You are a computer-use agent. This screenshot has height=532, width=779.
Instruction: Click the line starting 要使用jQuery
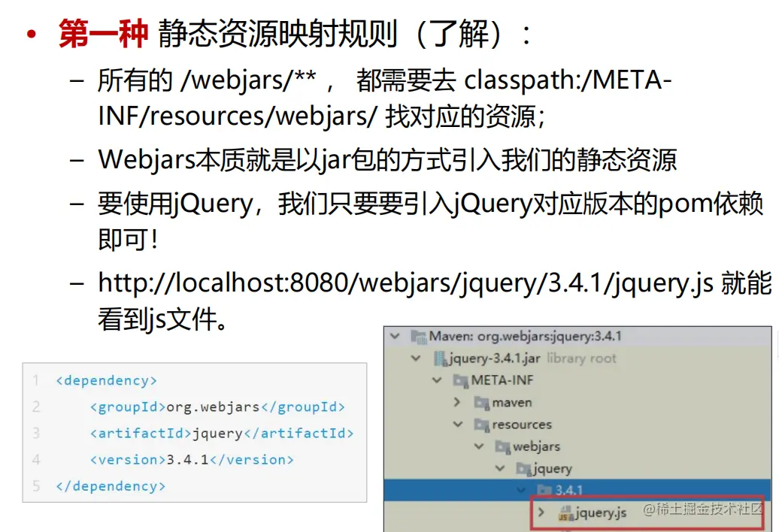pyautogui.click(x=430, y=204)
